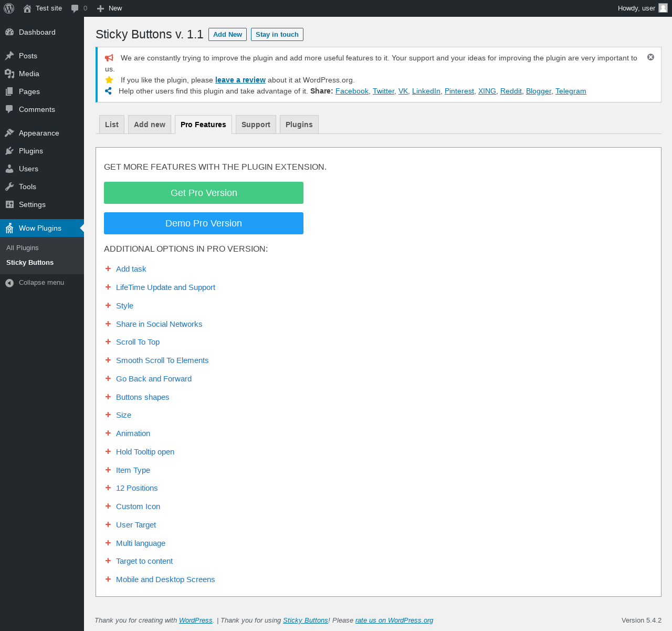672x631 pixels.
Task: Click the Stay in touch button
Action: tap(277, 35)
